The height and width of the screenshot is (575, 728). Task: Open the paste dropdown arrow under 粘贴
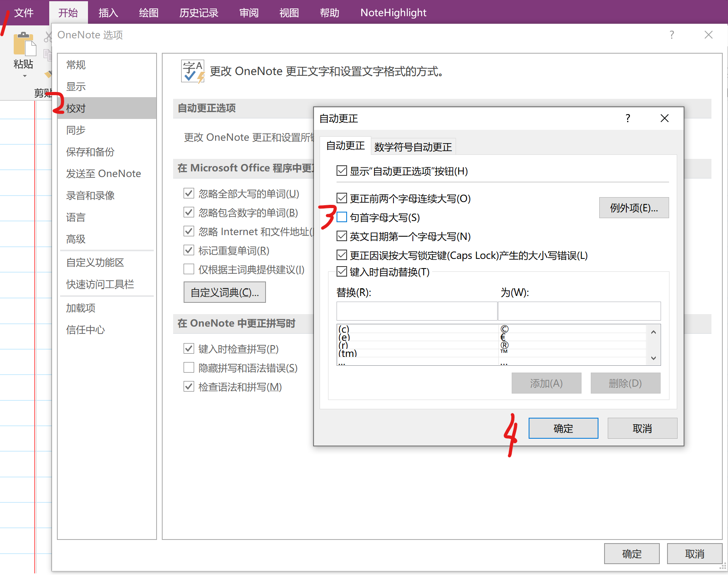25,76
